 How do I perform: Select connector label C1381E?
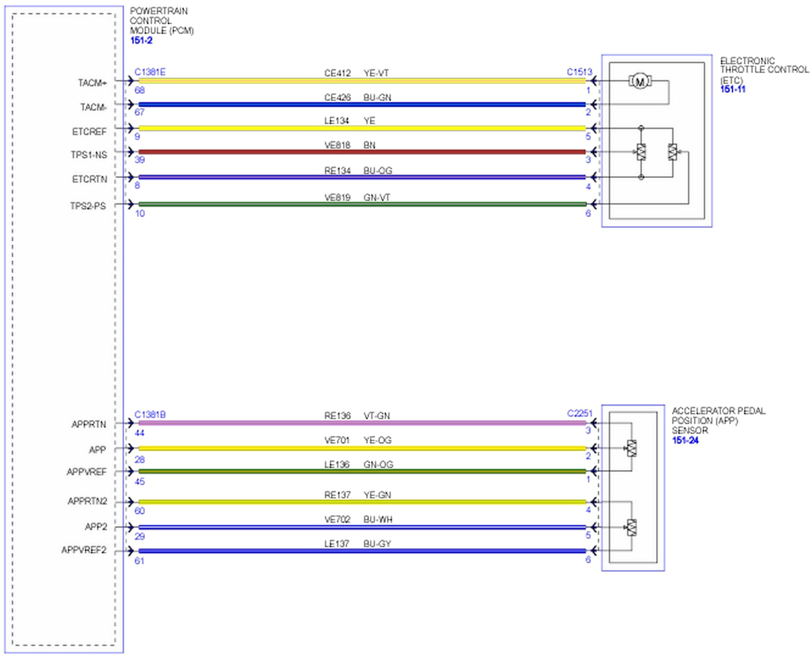pyautogui.click(x=149, y=71)
